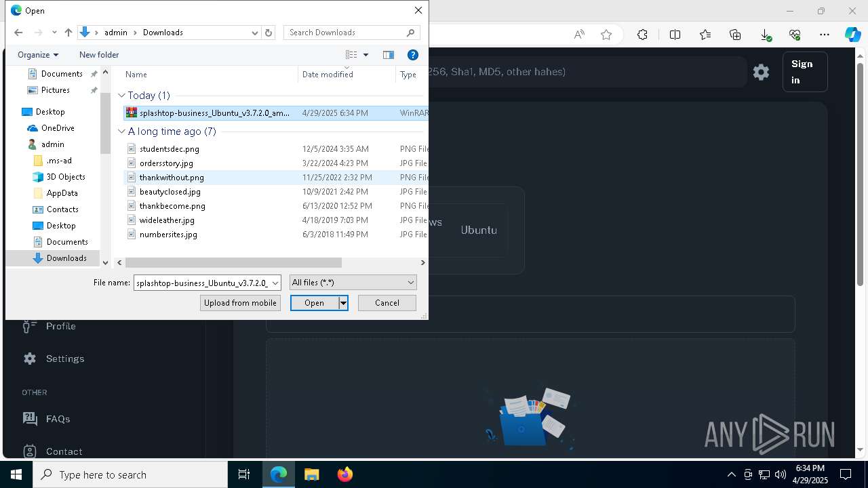
Task: Add page to favorites star
Action: pyautogui.click(x=606, y=35)
